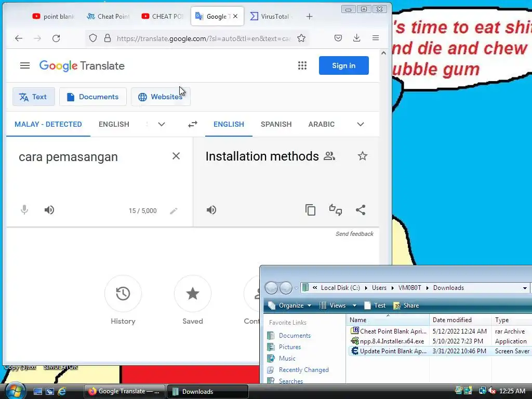Expand more source languages chevron
Image resolution: width=532 pixels, height=399 pixels.
point(162,124)
